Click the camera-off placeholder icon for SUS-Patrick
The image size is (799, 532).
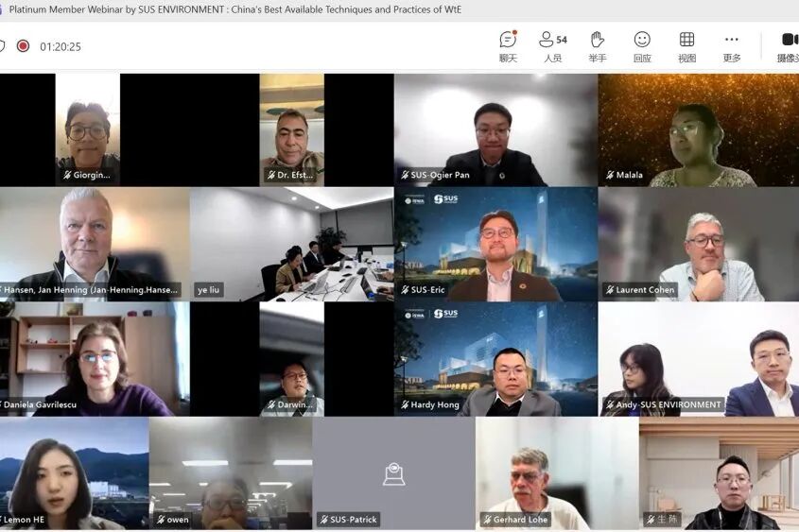pyautogui.click(x=394, y=474)
